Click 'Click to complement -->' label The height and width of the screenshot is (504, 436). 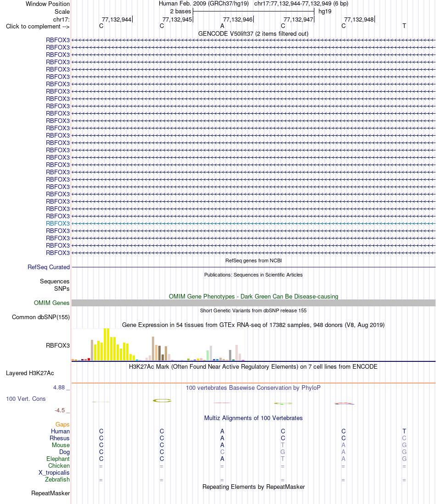point(38,26)
